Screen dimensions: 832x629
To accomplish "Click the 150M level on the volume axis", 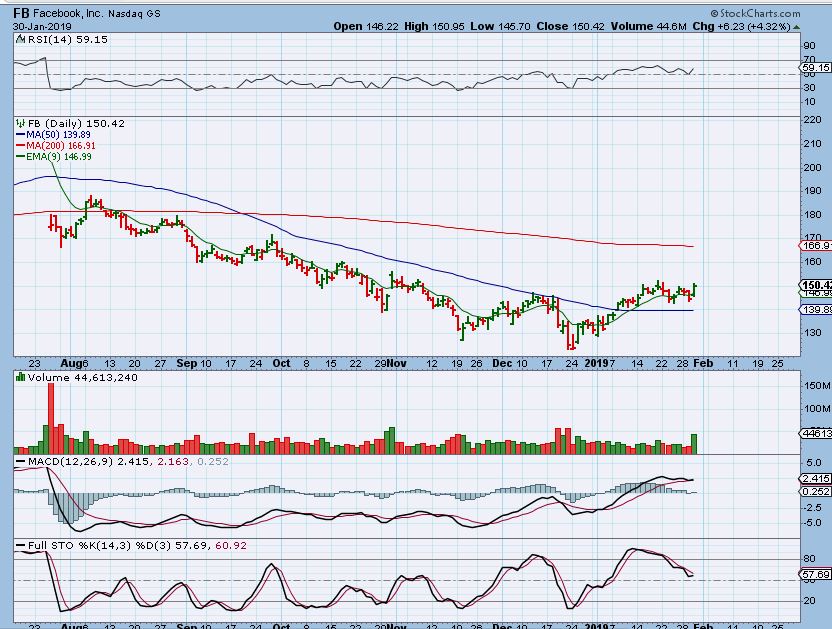I will [x=817, y=386].
